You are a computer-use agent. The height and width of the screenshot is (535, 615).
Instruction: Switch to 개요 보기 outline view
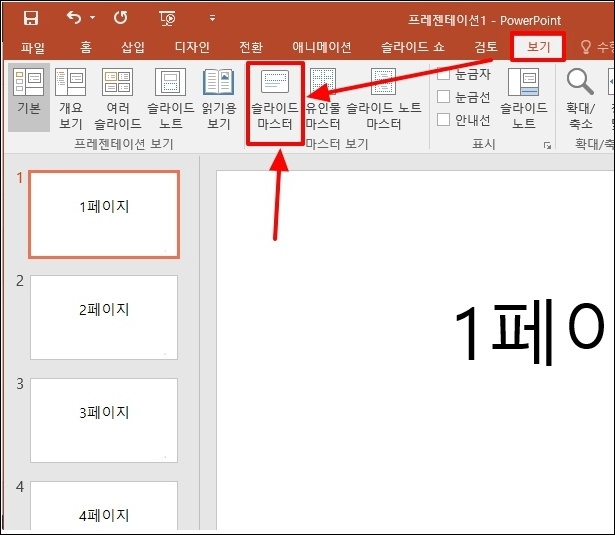71,98
